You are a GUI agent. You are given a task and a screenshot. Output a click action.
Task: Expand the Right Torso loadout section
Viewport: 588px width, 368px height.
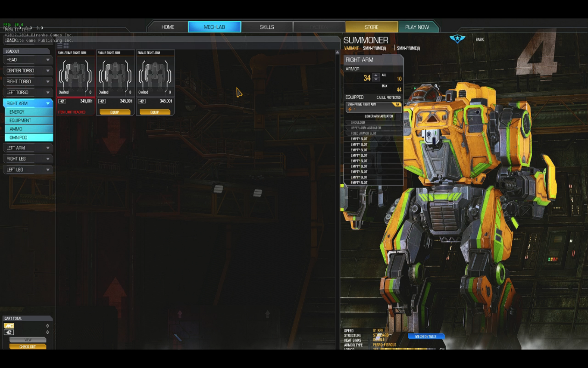coord(28,82)
